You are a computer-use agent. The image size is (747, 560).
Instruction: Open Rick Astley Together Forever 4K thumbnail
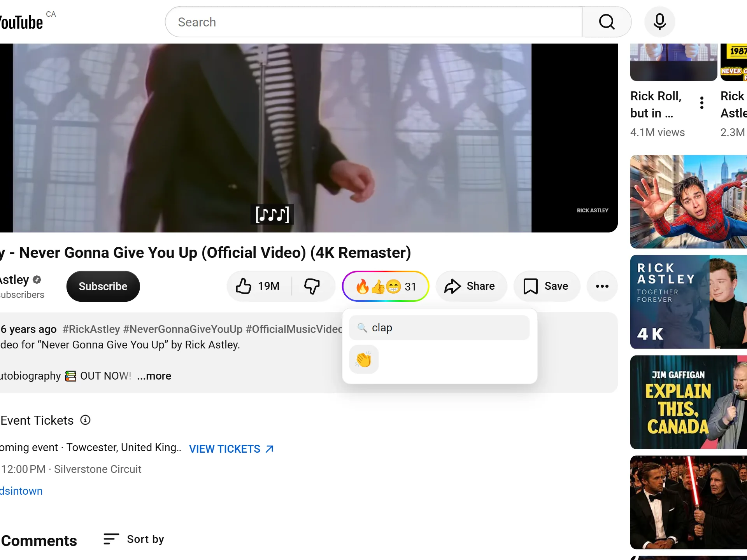pos(688,302)
